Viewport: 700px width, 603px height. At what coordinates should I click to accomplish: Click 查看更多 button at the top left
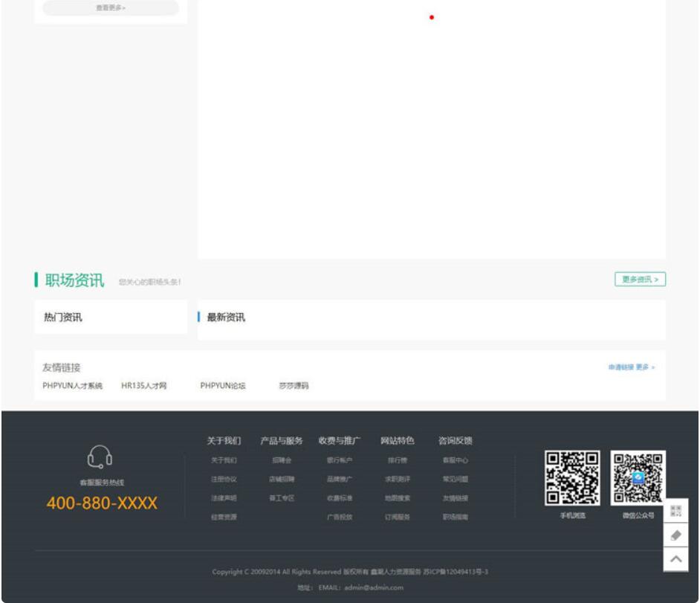110,8
